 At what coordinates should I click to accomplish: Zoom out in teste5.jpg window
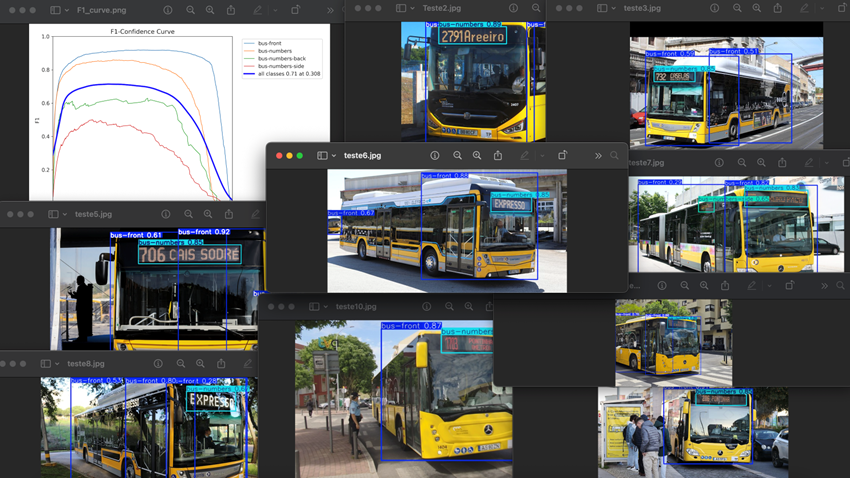coord(188,214)
